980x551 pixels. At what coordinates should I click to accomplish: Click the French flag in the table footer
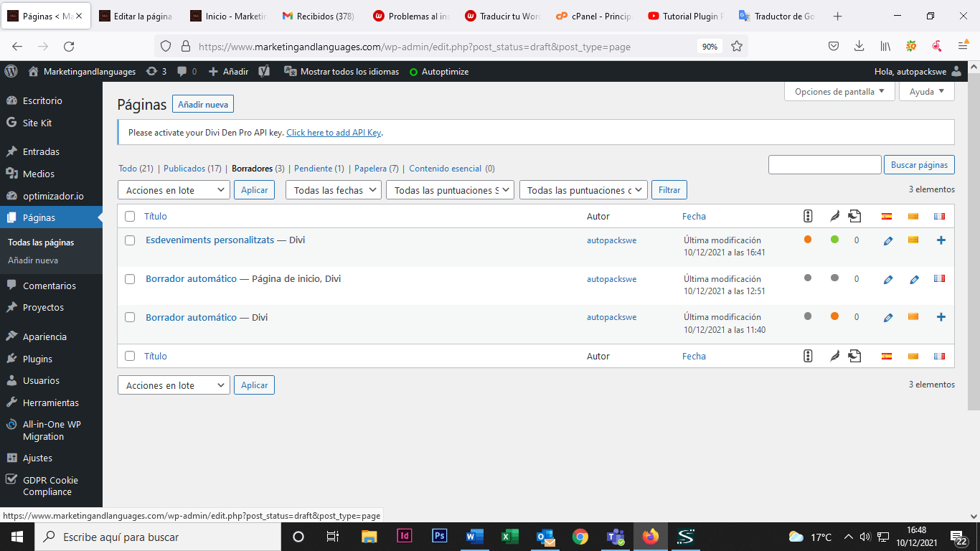coord(939,356)
